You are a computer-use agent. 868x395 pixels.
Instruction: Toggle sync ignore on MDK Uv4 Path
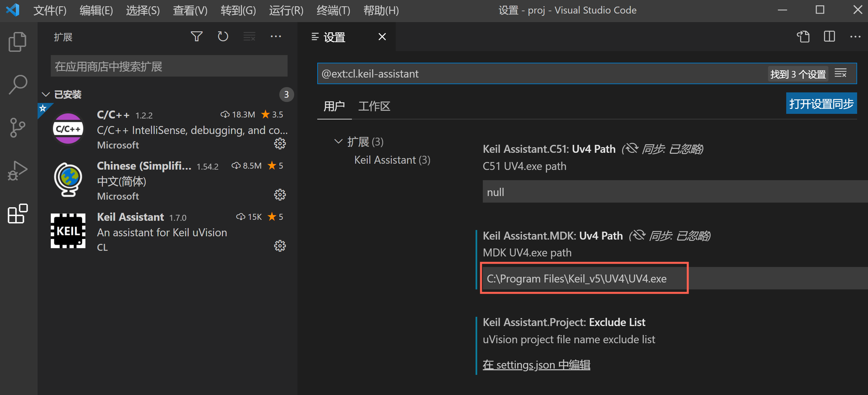638,235
